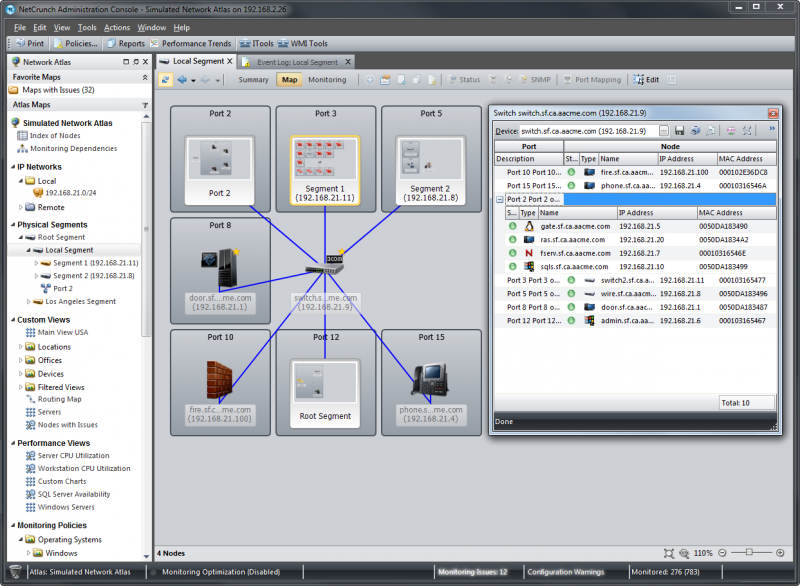This screenshot has height=586, width=800.
Task: Expand the Remote folder in IP Networks
Action: pos(21,207)
